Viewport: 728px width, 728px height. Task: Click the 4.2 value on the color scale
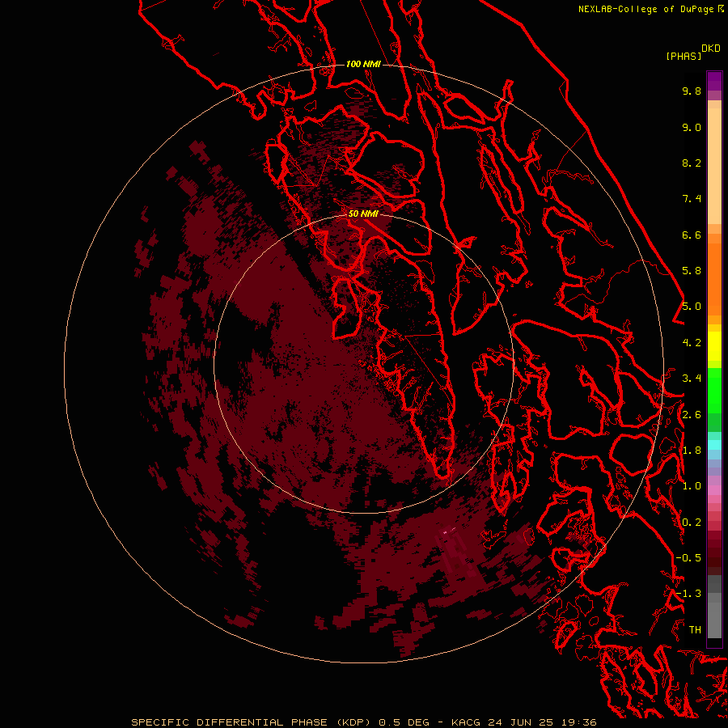coord(692,343)
